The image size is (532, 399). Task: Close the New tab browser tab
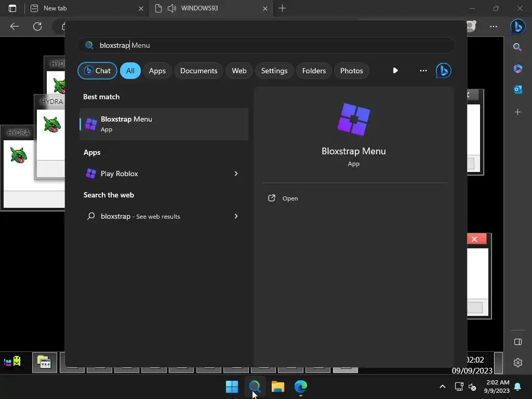(x=141, y=8)
